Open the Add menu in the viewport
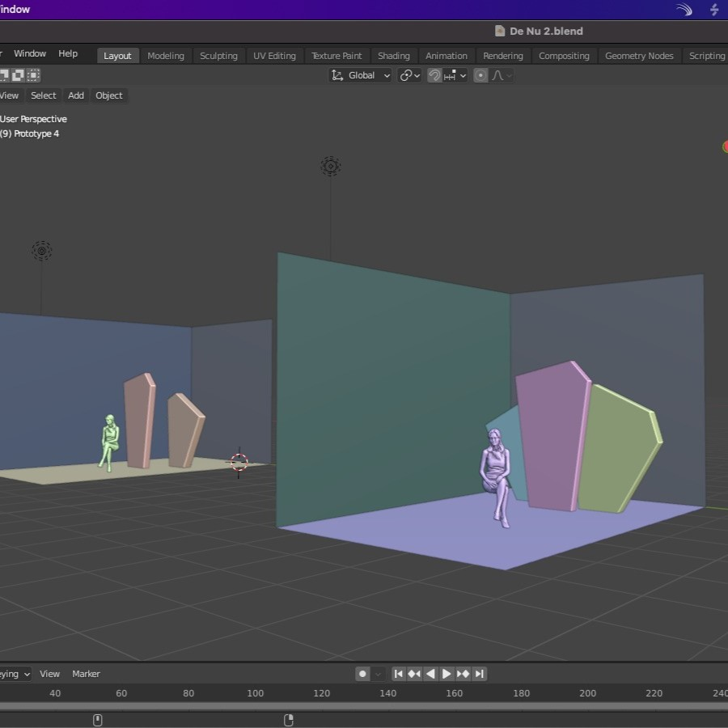 point(76,95)
